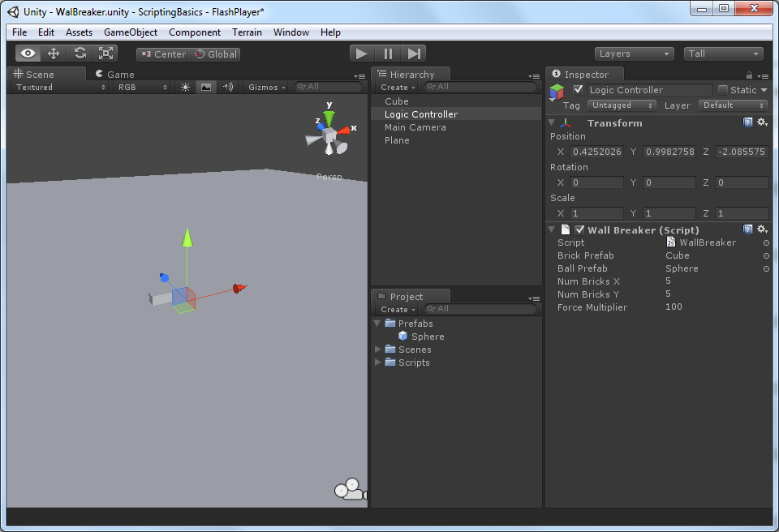Image resolution: width=779 pixels, height=532 pixels.
Task: Switch to the Game tab
Action: click(115, 74)
